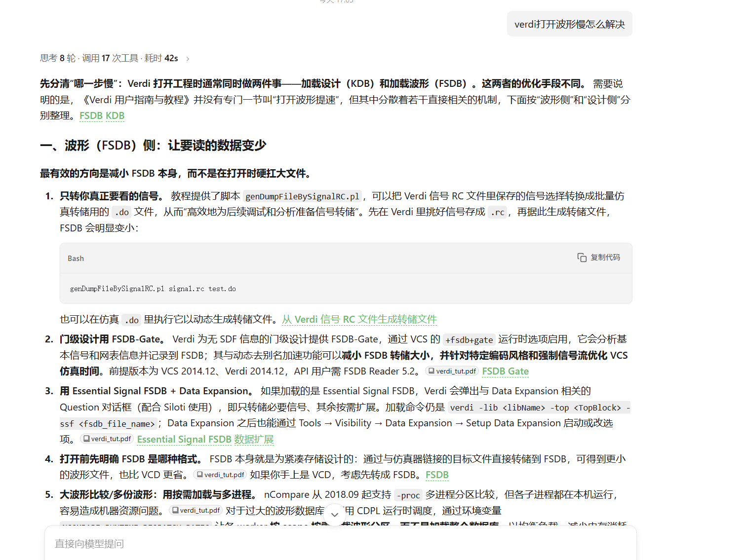Open link 从 Verdi 信号 RC 文件生成转储文件

tap(359, 319)
